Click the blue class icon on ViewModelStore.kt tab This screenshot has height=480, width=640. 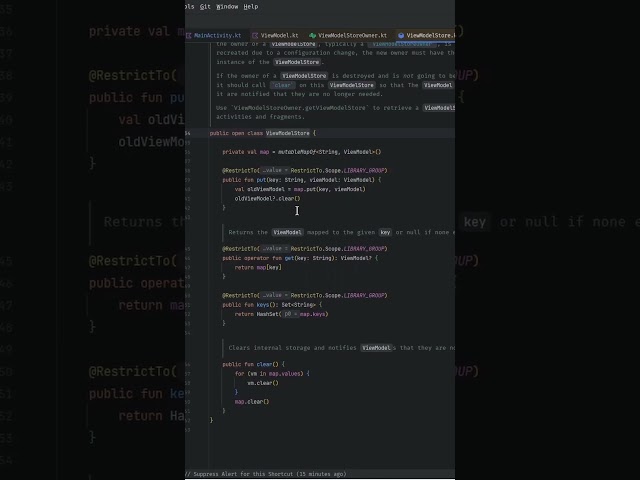pyautogui.click(x=401, y=36)
